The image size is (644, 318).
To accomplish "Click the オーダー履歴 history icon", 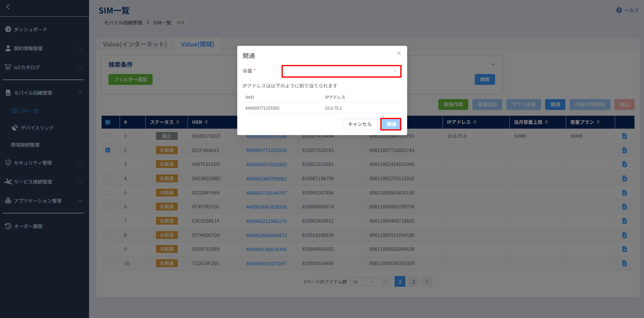I will 8,226.
